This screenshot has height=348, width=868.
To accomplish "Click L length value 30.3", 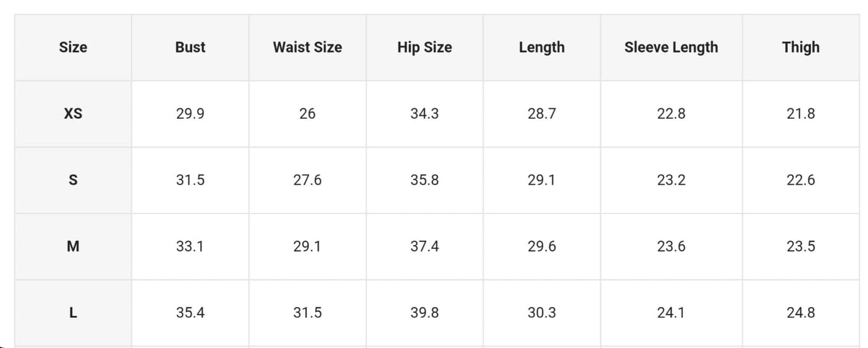I will tap(542, 313).
